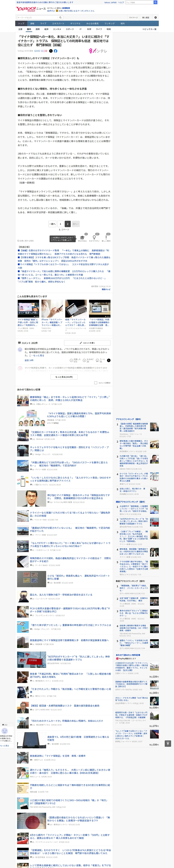Select the スポーツ category
Image resolution: width=174 pixels, height=868 pixels.
tap(70, 29)
